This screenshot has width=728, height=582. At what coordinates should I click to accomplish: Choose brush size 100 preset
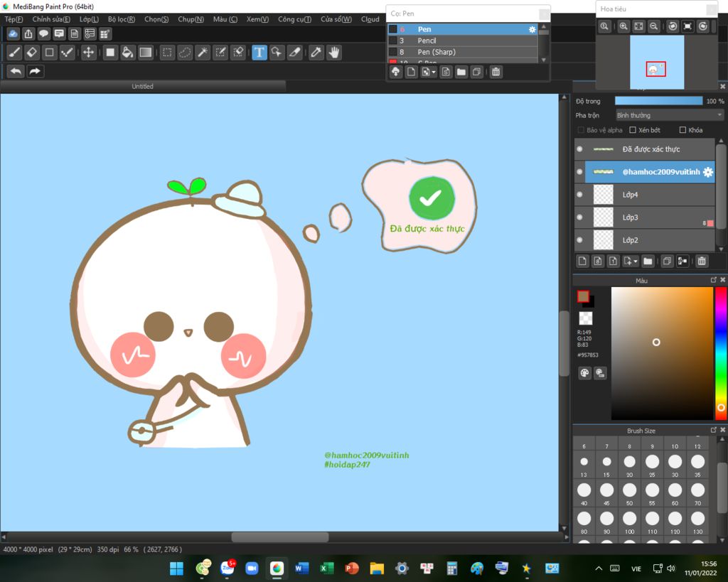pos(629,518)
